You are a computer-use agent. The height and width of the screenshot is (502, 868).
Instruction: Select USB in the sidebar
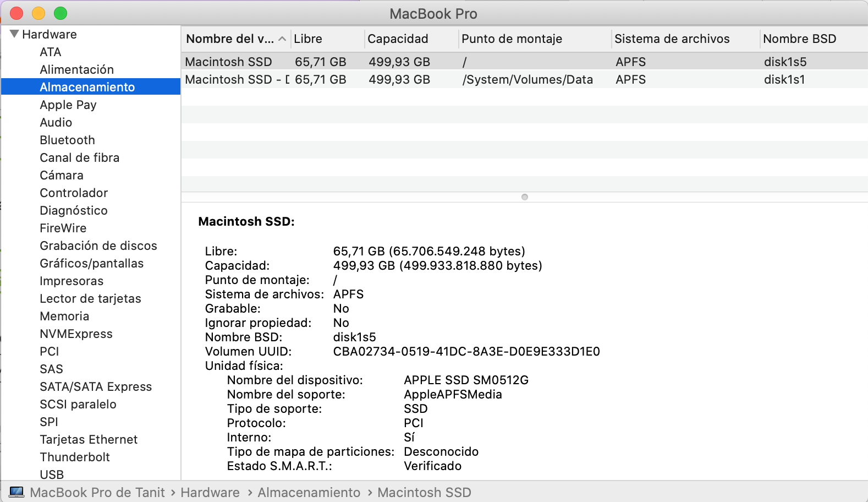pos(52,474)
